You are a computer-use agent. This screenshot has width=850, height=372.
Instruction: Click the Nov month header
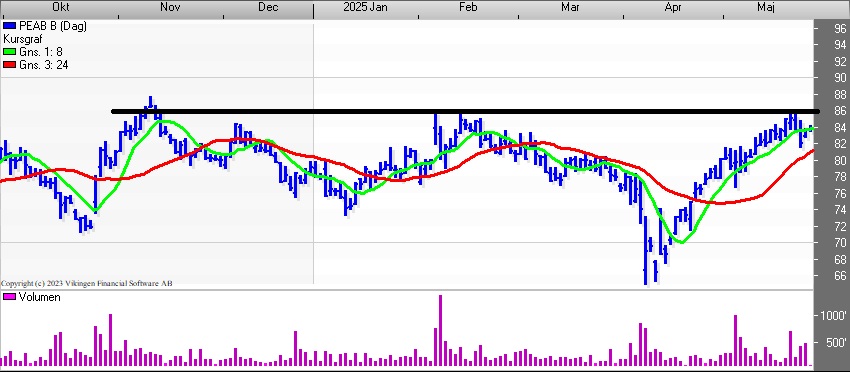[x=170, y=7]
